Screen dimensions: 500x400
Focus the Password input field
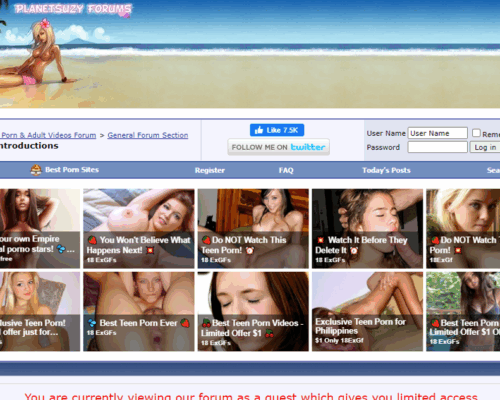[437, 147]
